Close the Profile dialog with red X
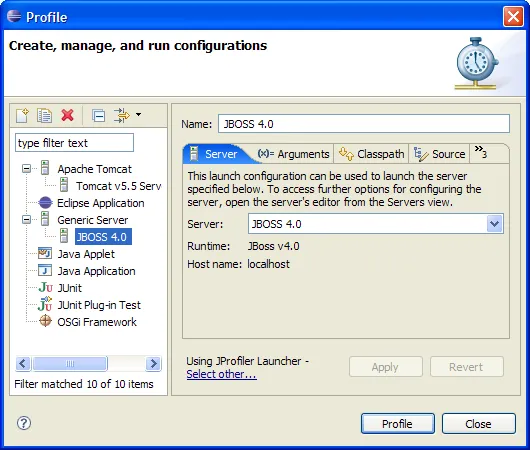 [x=513, y=16]
